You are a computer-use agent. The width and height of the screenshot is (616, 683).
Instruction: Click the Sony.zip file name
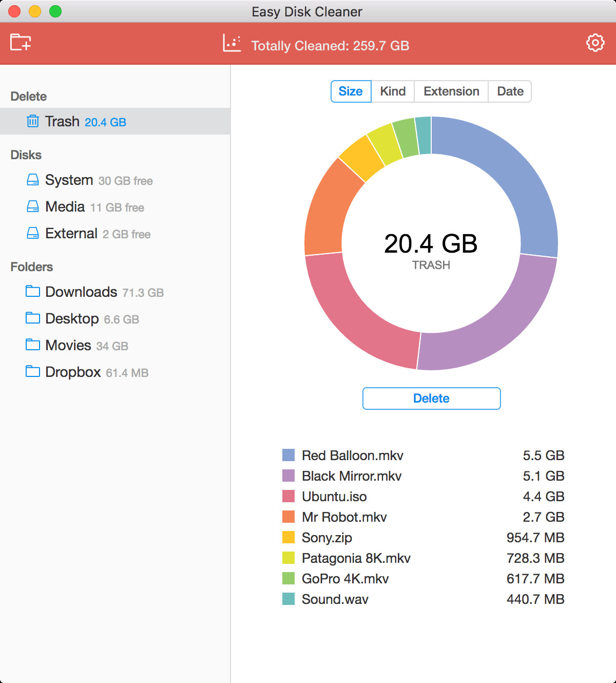click(327, 538)
